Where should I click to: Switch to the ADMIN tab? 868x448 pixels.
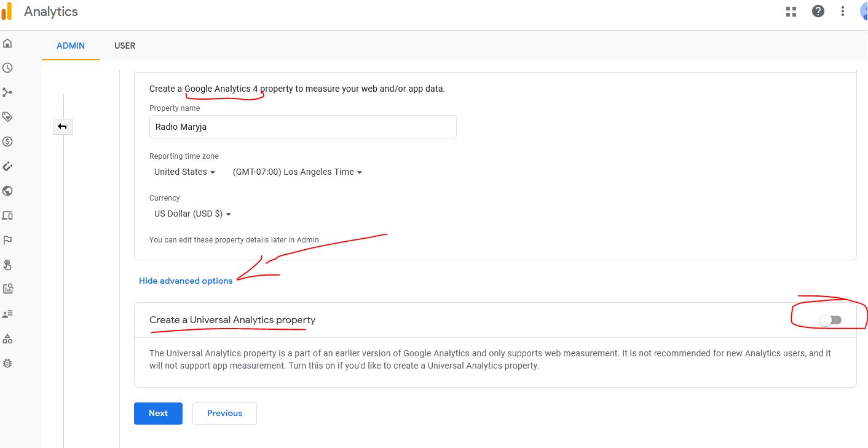pyautogui.click(x=71, y=46)
